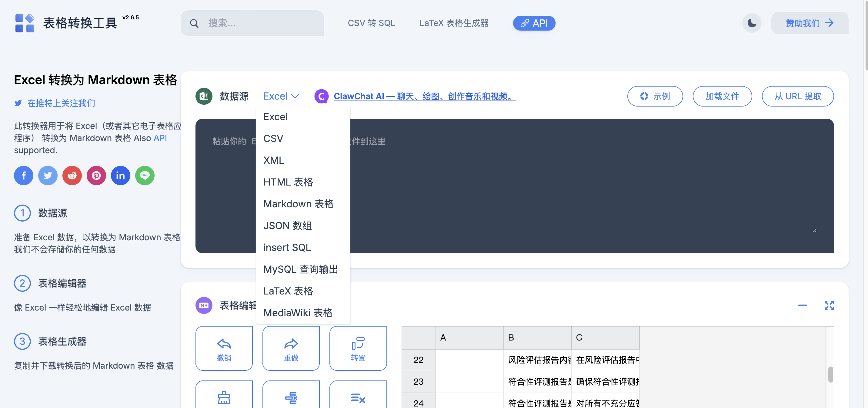This screenshot has width=868, height=408.
Task: Enter fullscreen for table editor
Action: (x=829, y=305)
